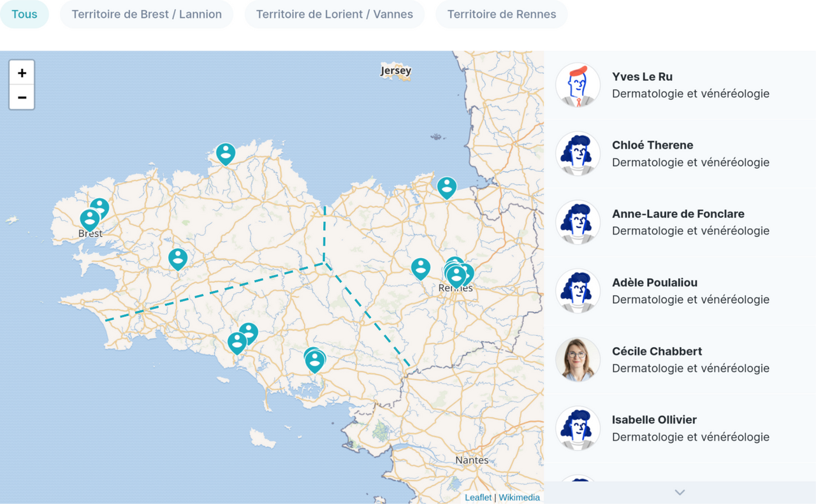Screen dimensions: 816x504
Task: Select the front marker just above the Brest label
Action: tap(90, 220)
